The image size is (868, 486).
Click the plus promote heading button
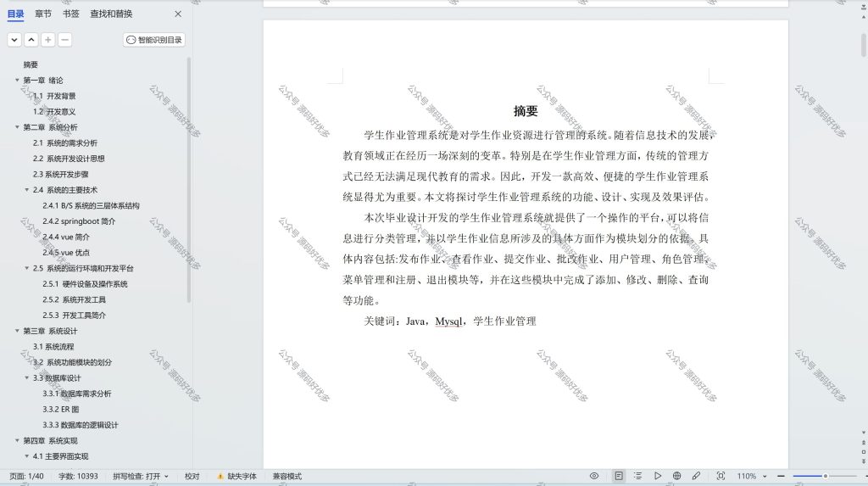[48, 40]
